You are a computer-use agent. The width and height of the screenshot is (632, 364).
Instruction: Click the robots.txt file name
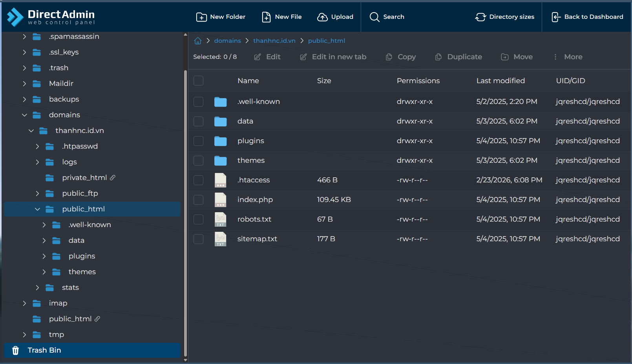(x=254, y=219)
